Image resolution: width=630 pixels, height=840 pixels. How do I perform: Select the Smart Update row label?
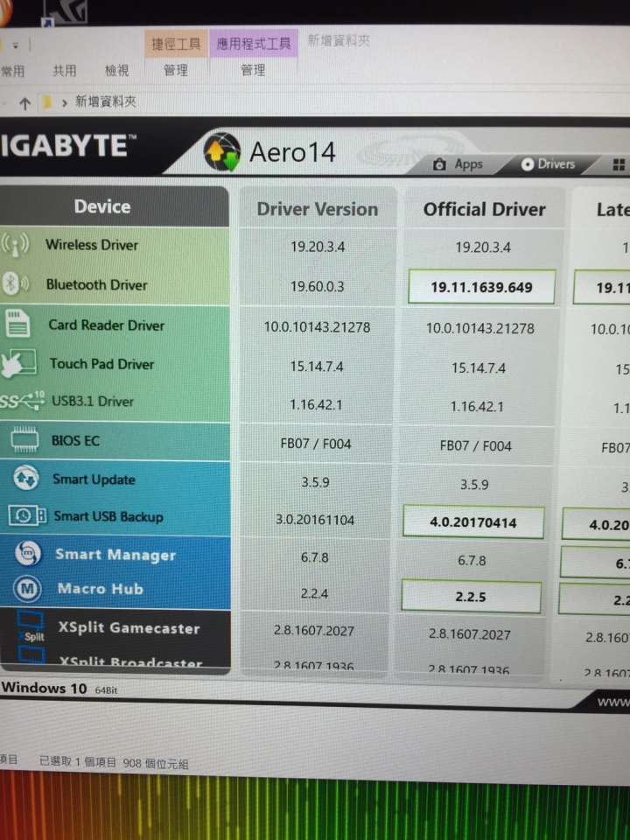pyautogui.click(x=94, y=479)
